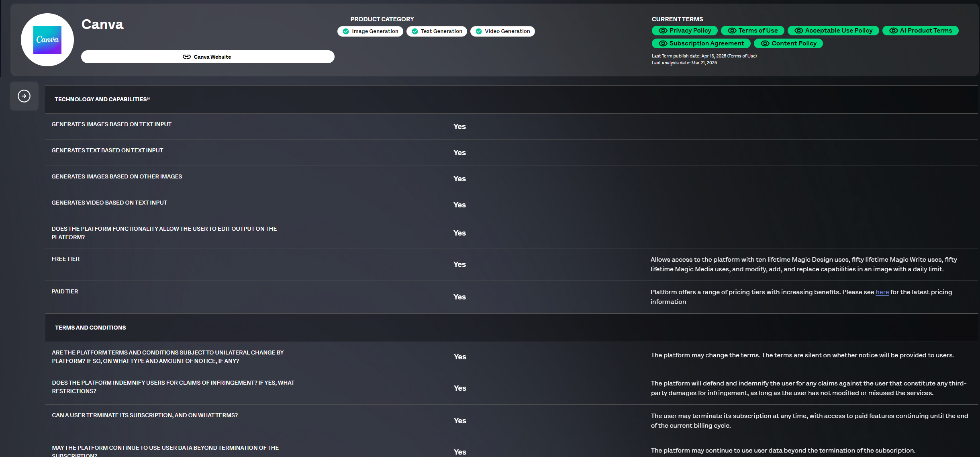Select the 'Generates text based on text input' row
This screenshot has height=457, width=980.
point(511,153)
